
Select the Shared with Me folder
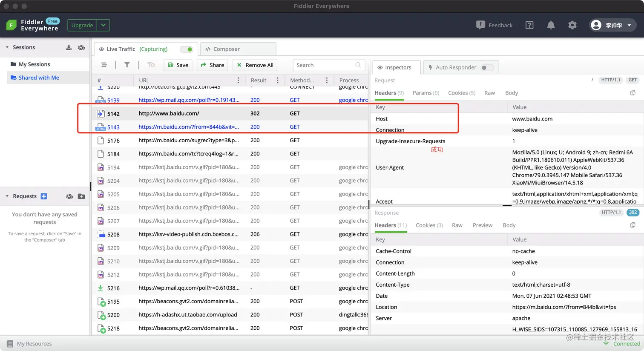point(48,78)
